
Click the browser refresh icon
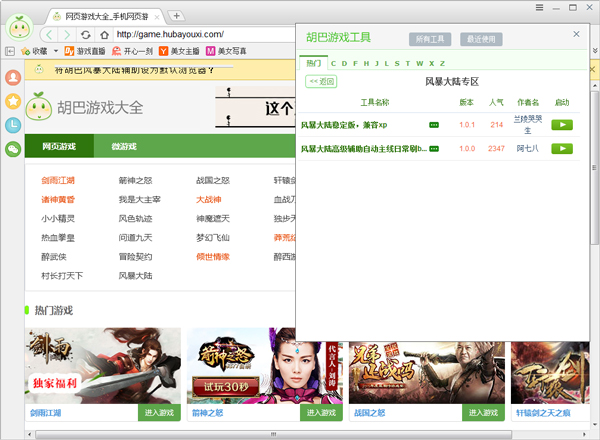[87, 34]
